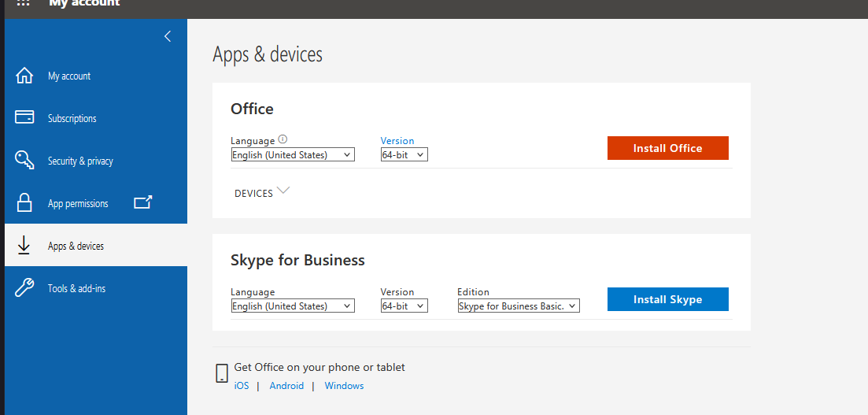Open the Skype Language dropdown
868x415 pixels.
tap(293, 306)
